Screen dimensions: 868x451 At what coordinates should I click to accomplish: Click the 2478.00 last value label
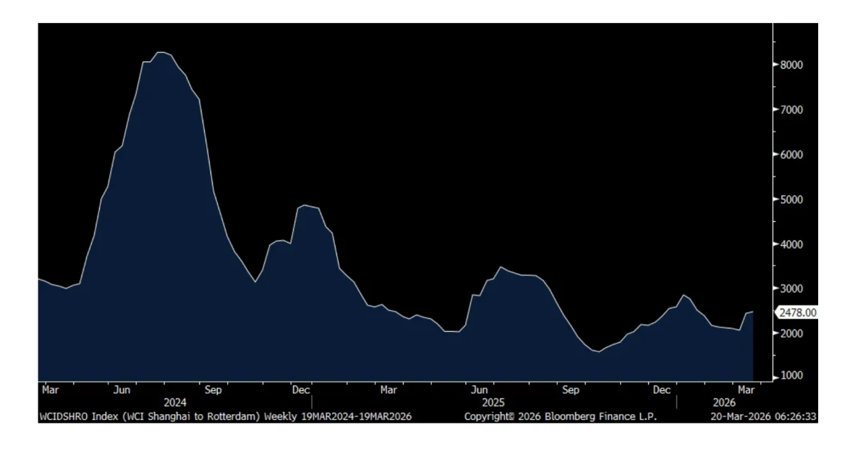coord(798,312)
